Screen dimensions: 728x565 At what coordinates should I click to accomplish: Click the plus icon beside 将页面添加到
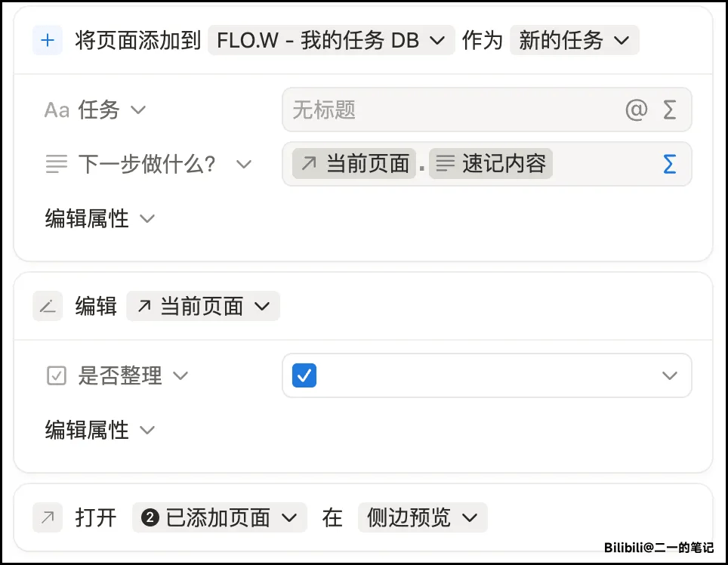point(48,40)
